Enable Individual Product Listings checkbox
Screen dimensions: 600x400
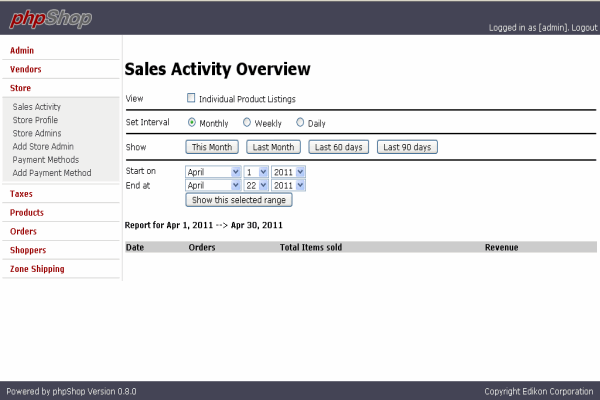191,98
